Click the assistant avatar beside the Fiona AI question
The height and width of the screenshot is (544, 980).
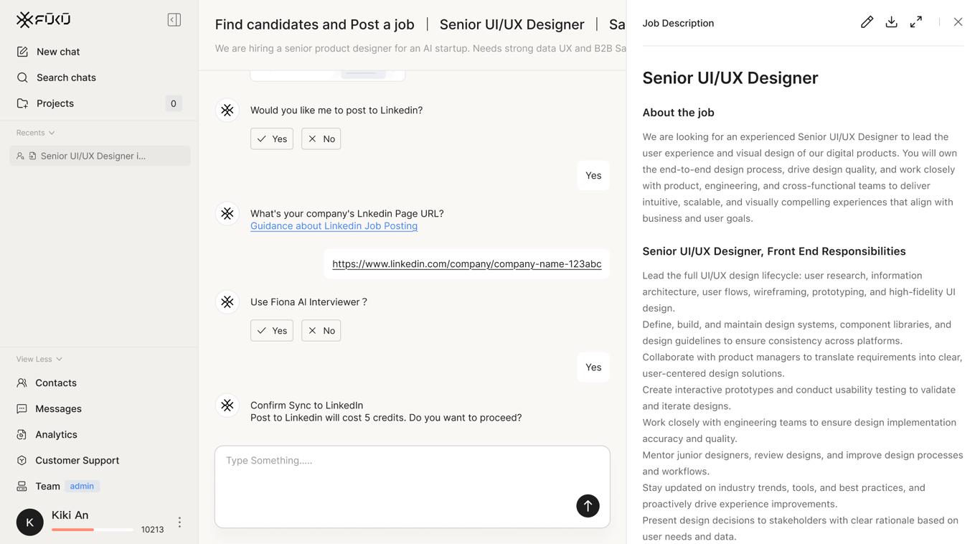[227, 302]
